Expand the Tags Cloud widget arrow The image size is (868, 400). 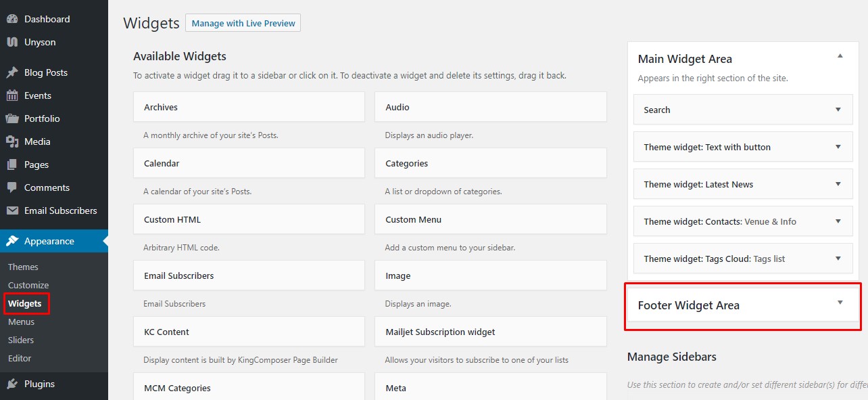(838, 259)
